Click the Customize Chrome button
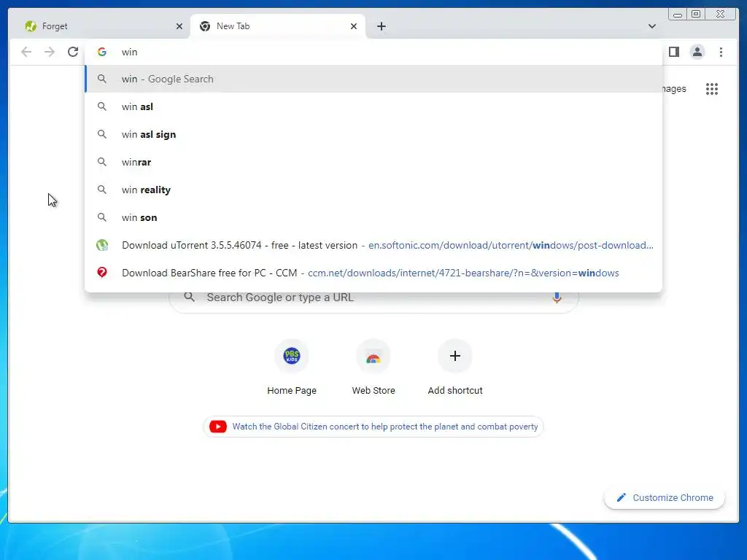The width and height of the screenshot is (747, 560). [665, 497]
